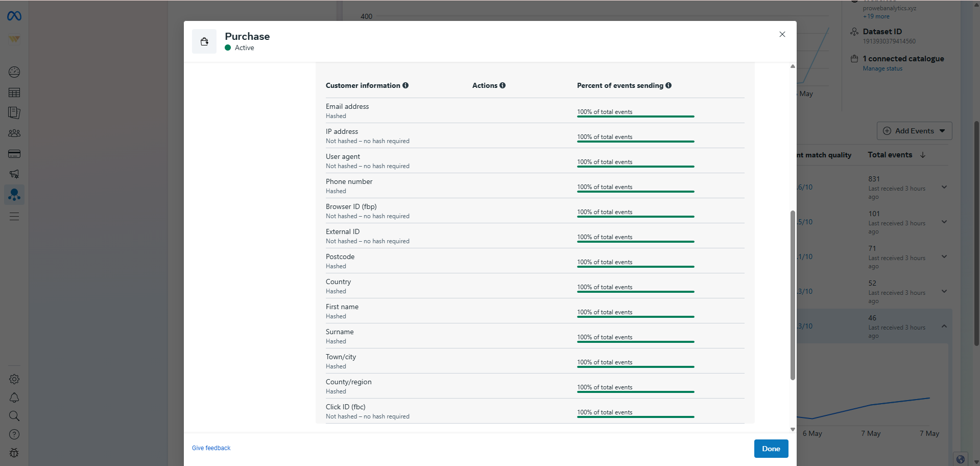Click the Give feedback link
Image resolution: width=980 pixels, height=466 pixels.
(x=211, y=448)
